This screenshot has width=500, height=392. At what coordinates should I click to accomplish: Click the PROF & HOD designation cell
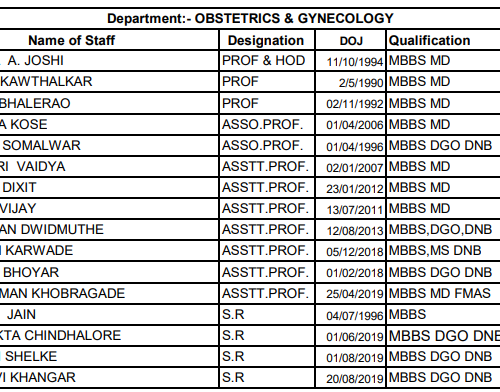tap(267, 61)
